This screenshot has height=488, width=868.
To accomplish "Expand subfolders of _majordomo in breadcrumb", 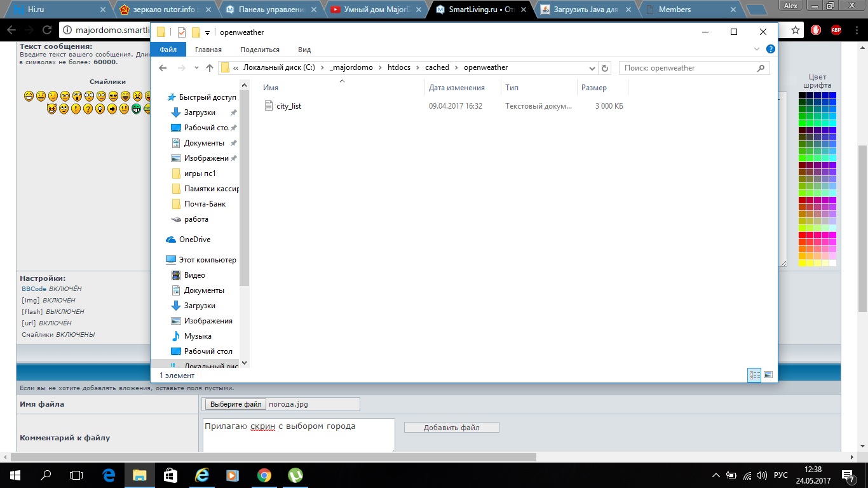I will (380, 68).
